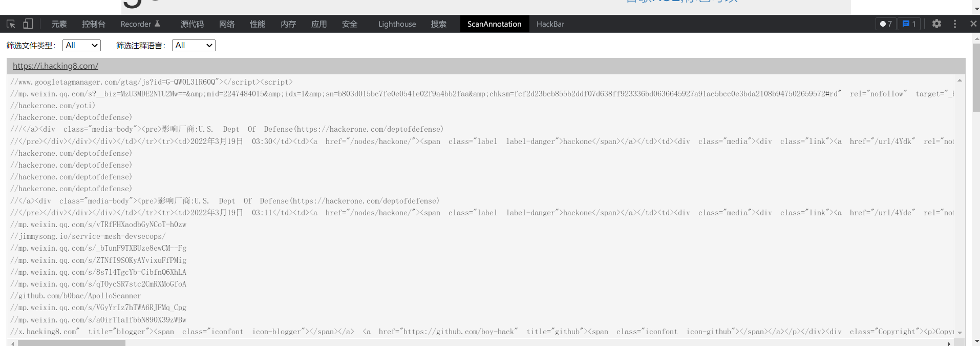The image size is (980, 346).
Task: Click the //x.hacking8.com blogger line
Action: pos(481,332)
